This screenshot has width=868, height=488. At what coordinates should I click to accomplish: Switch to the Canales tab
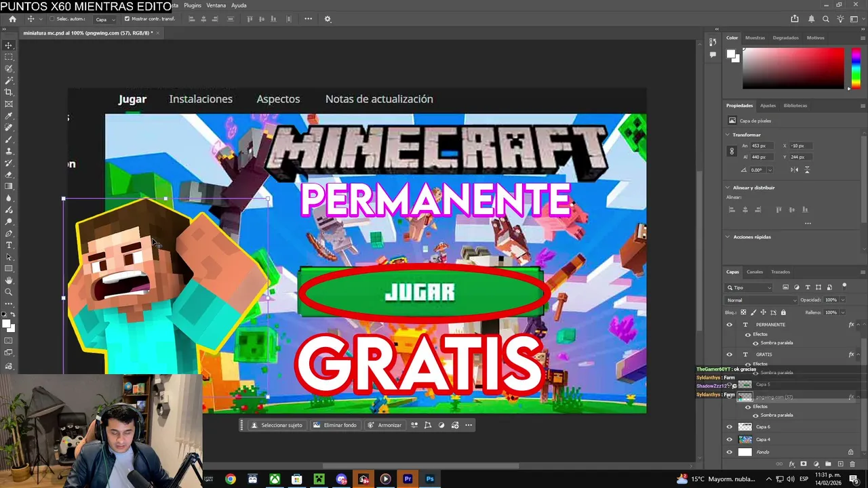click(755, 272)
